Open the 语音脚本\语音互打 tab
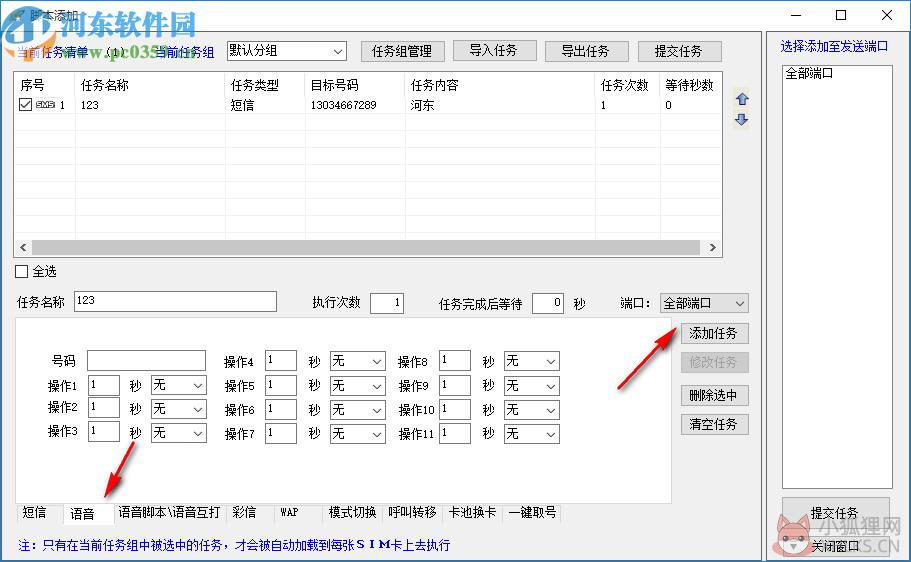This screenshot has width=911, height=562. click(x=169, y=513)
